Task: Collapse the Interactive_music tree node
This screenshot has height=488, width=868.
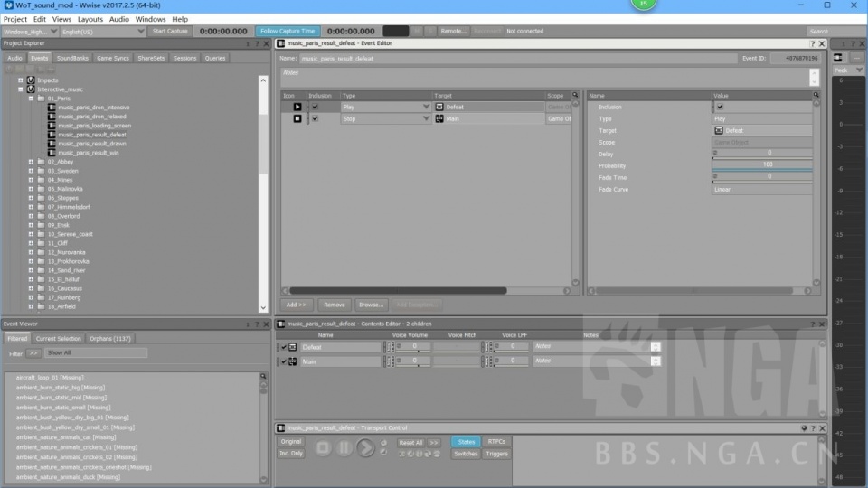Action: (21, 89)
